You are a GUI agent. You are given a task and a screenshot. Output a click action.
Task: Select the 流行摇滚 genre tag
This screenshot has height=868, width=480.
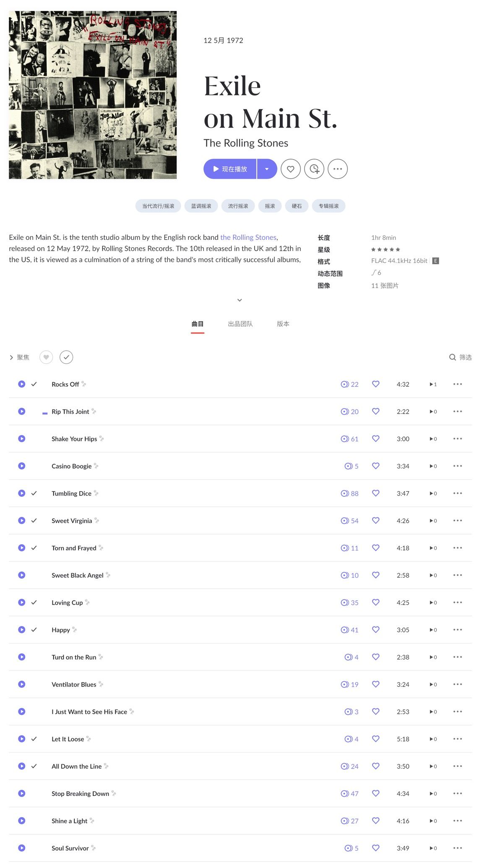[x=238, y=206]
